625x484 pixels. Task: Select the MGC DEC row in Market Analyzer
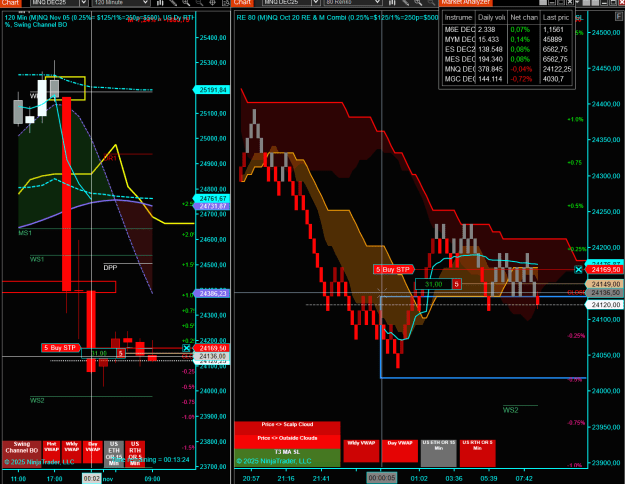(x=507, y=79)
